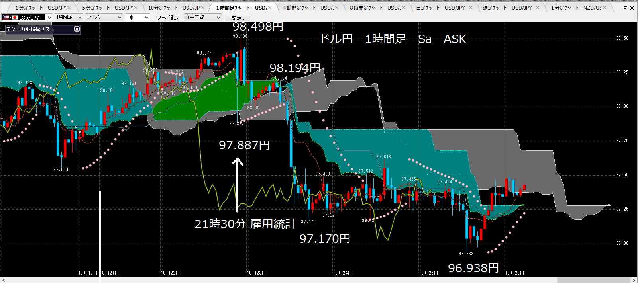Close the 週足チャート USD/JPY tab

(538, 8)
